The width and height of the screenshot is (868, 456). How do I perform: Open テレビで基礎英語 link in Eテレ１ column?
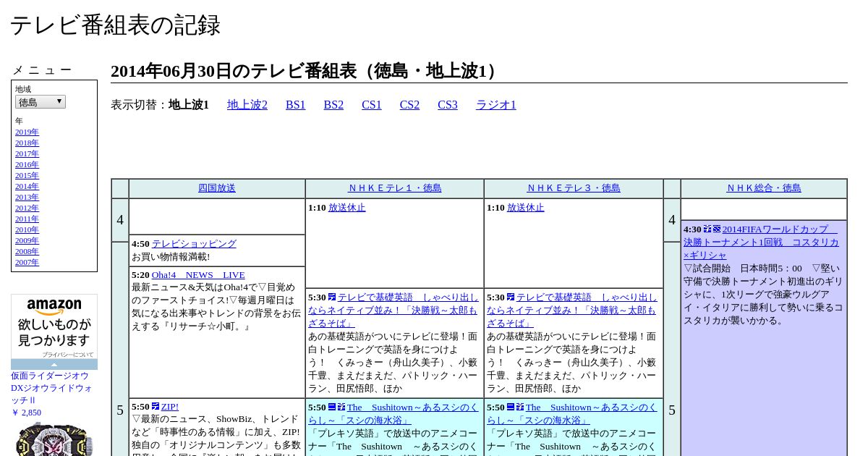pyautogui.click(x=393, y=310)
